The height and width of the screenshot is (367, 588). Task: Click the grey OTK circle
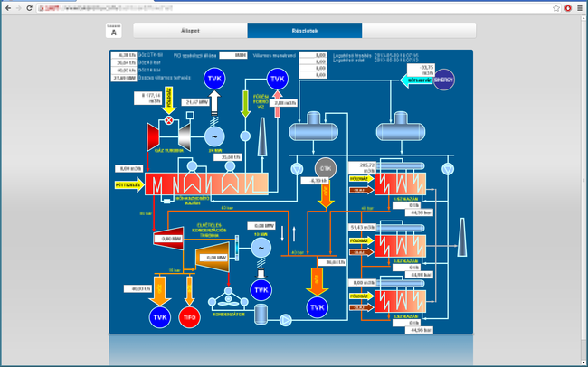coord(326,169)
